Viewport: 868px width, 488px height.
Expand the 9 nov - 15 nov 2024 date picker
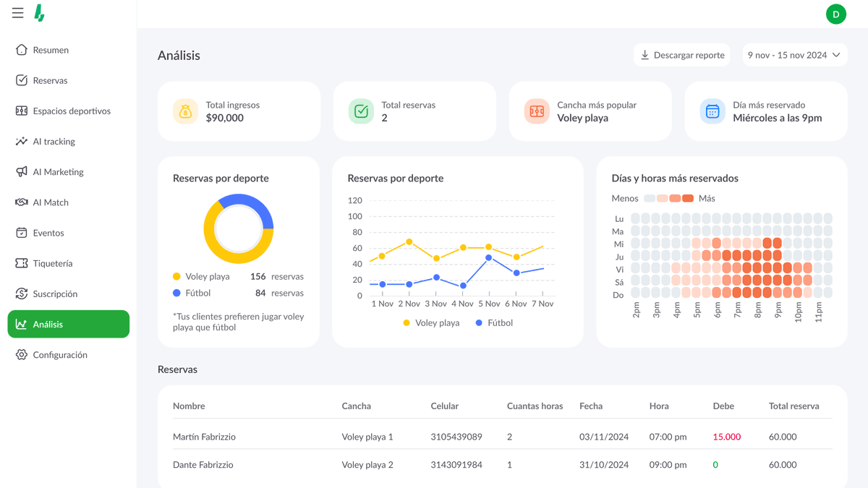794,55
